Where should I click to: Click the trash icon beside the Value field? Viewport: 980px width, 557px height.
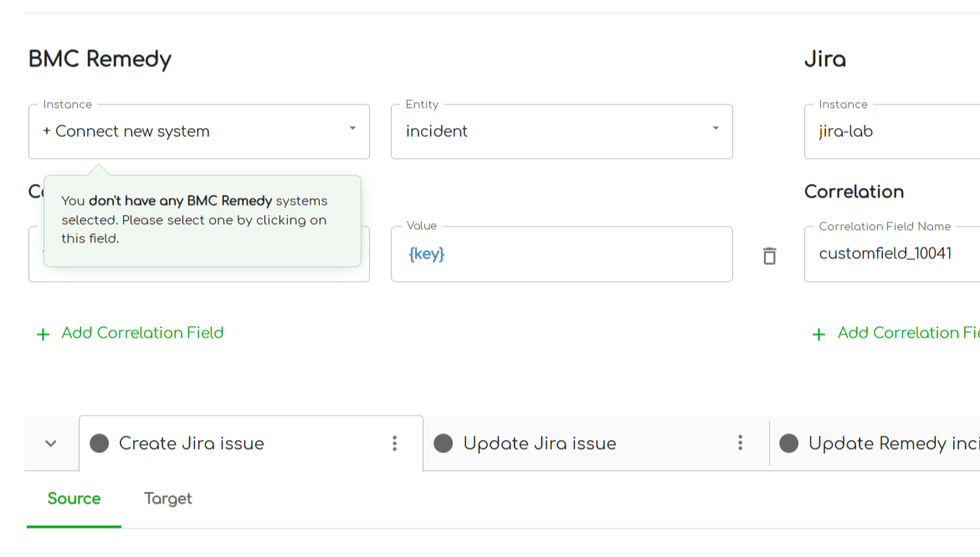[769, 256]
